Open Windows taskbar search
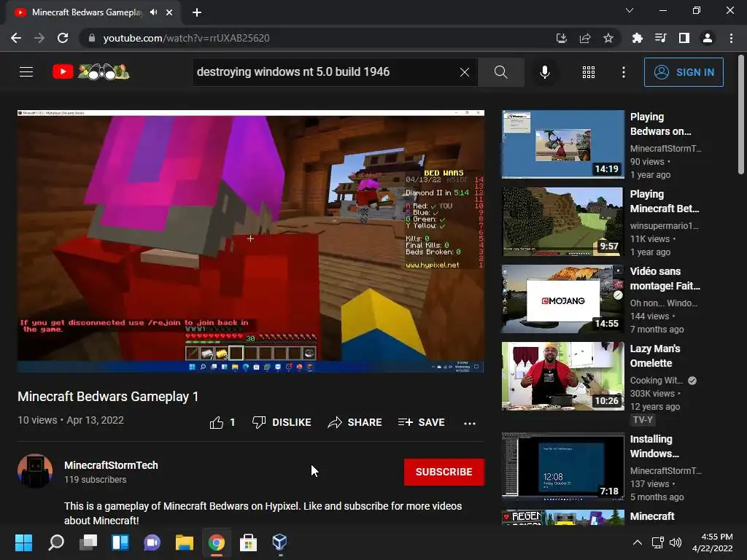 point(55,542)
